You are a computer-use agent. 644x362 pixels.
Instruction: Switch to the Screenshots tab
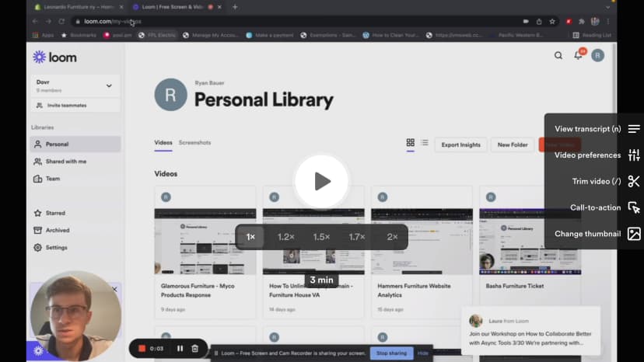click(x=194, y=143)
